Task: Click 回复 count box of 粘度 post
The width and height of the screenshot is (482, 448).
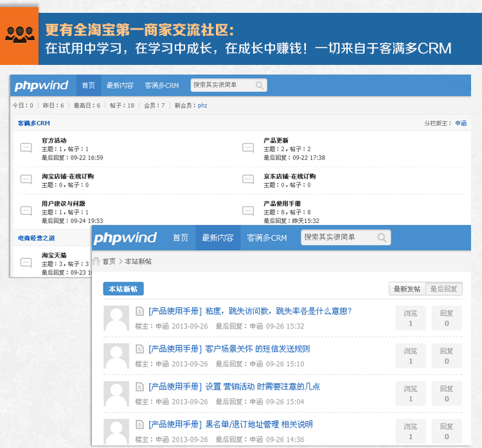Action: (x=447, y=318)
